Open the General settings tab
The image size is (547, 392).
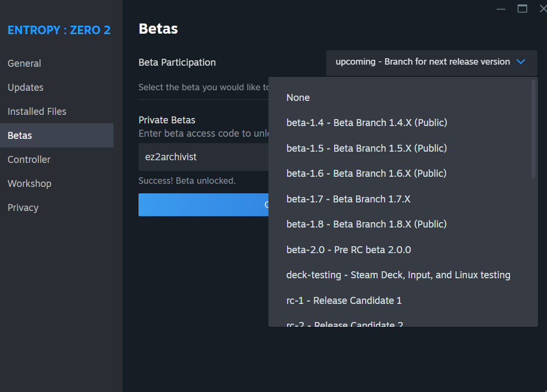point(24,64)
